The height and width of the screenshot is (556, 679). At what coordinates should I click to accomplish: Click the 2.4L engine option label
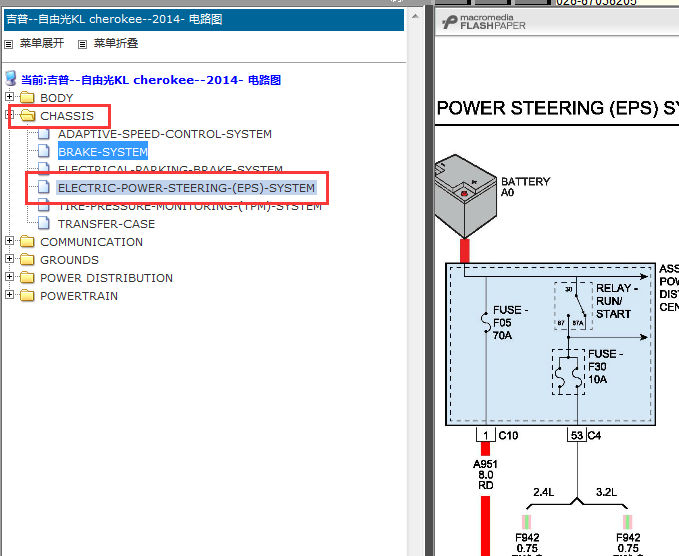tap(543, 492)
